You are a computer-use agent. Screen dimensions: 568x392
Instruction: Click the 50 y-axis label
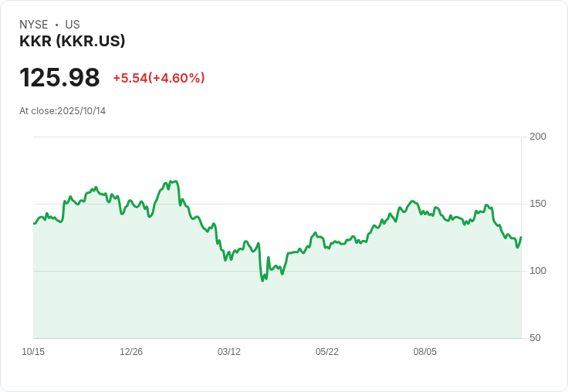coord(535,338)
